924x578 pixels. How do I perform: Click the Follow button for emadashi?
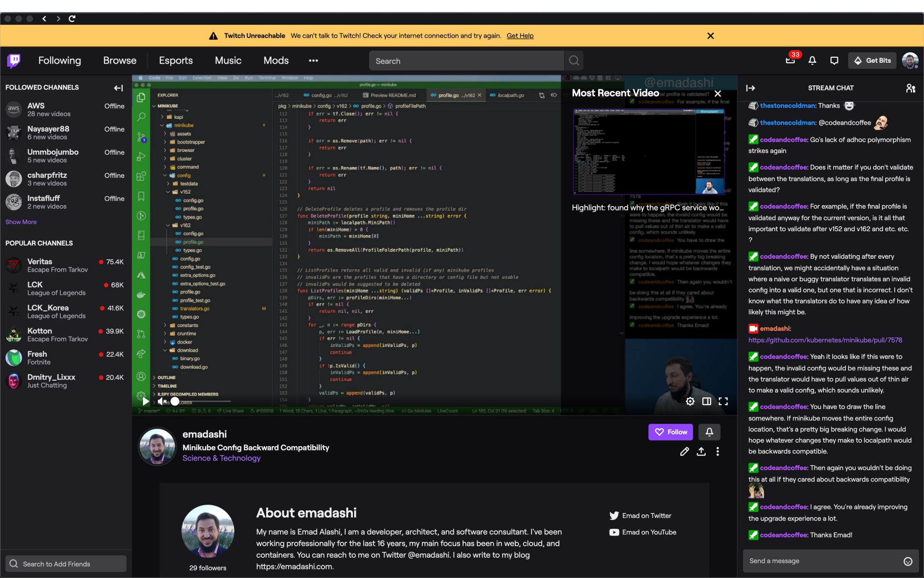click(671, 432)
